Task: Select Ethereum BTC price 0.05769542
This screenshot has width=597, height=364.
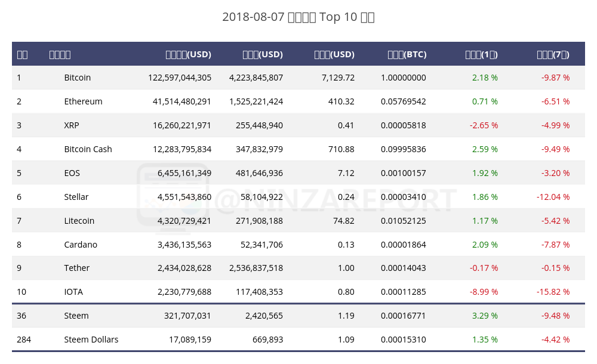Action: pos(403,101)
